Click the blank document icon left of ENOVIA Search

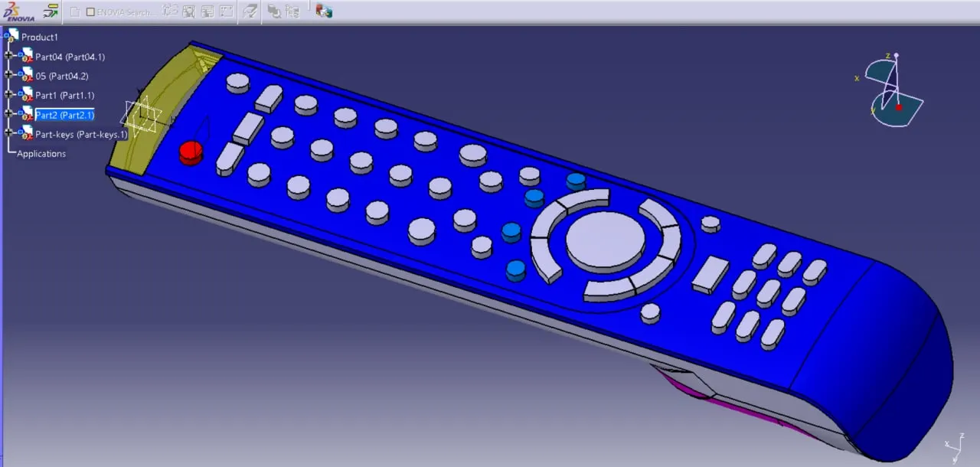[x=75, y=11]
